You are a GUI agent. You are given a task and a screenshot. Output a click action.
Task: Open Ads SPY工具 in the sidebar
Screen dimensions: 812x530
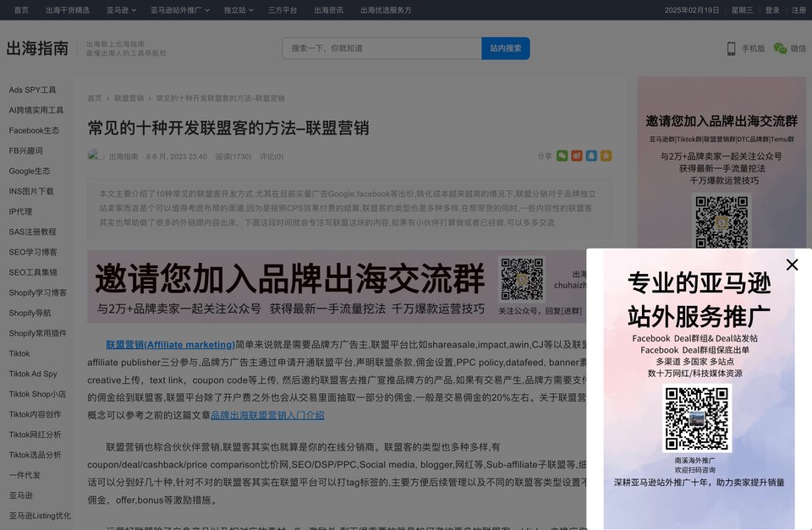32,90
